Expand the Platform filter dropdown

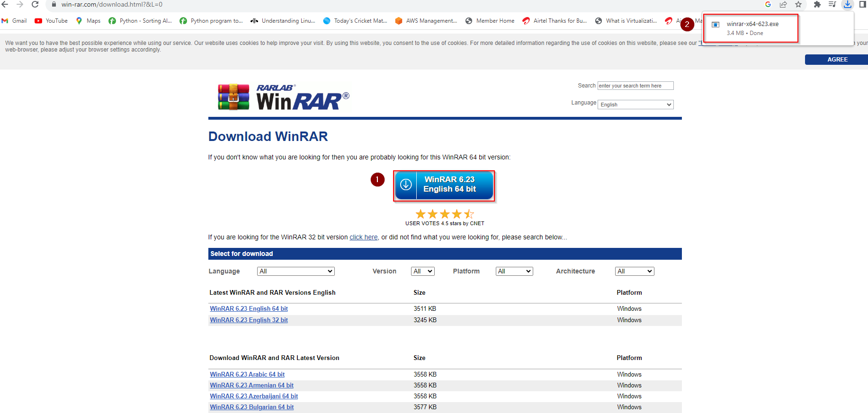[x=514, y=271]
